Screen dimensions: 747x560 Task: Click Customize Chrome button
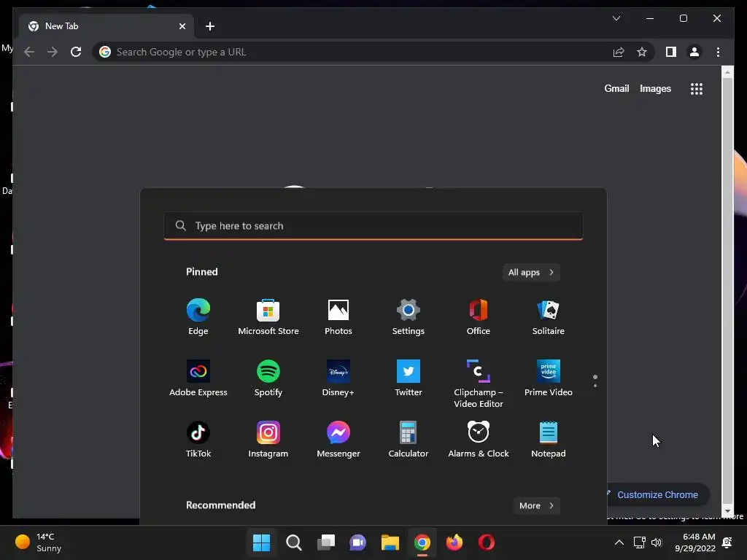(x=657, y=495)
